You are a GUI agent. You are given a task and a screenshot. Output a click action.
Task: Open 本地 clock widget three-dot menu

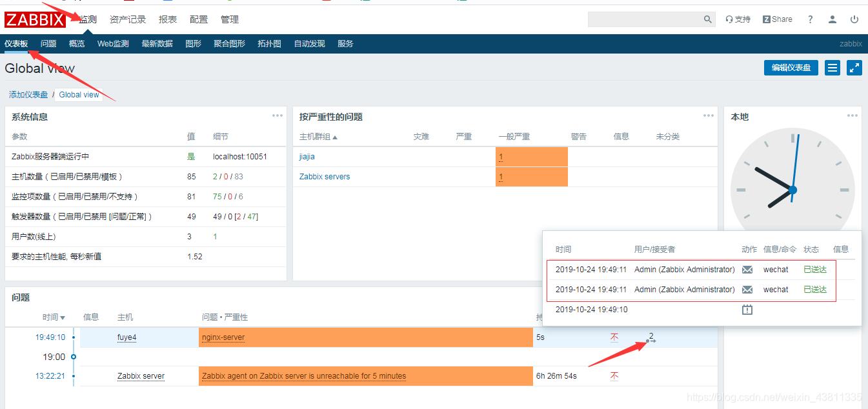coord(853,115)
